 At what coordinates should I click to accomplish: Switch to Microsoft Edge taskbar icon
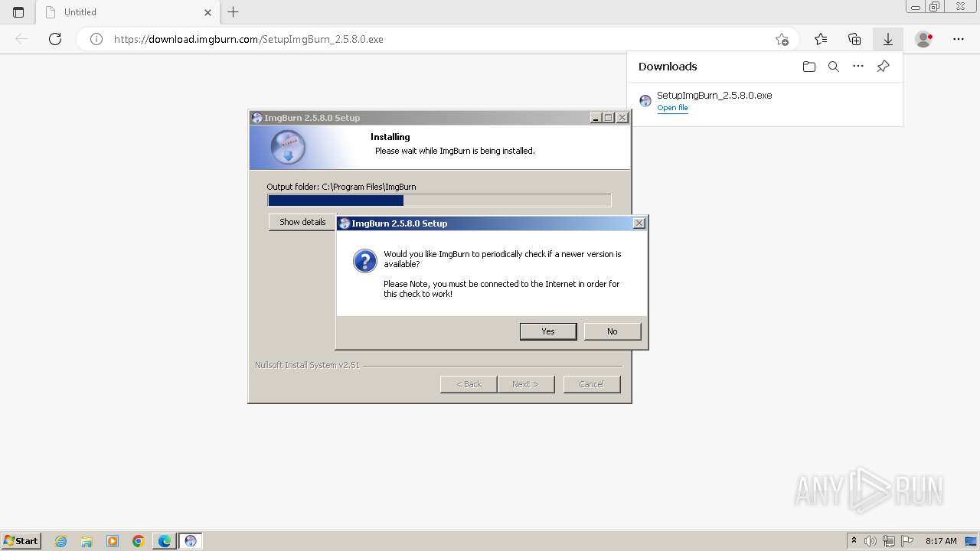coord(165,541)
